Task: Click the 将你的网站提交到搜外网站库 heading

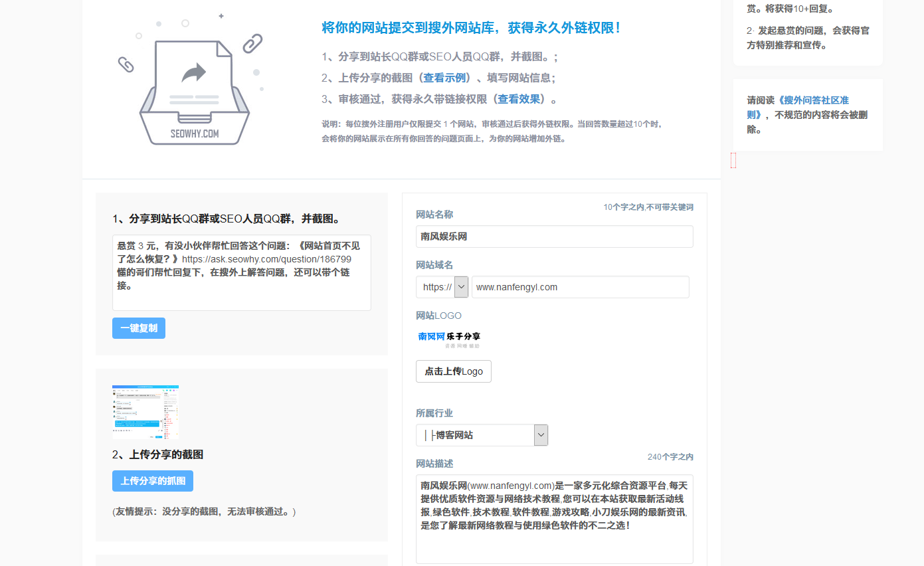Action: tap(471, 28)
